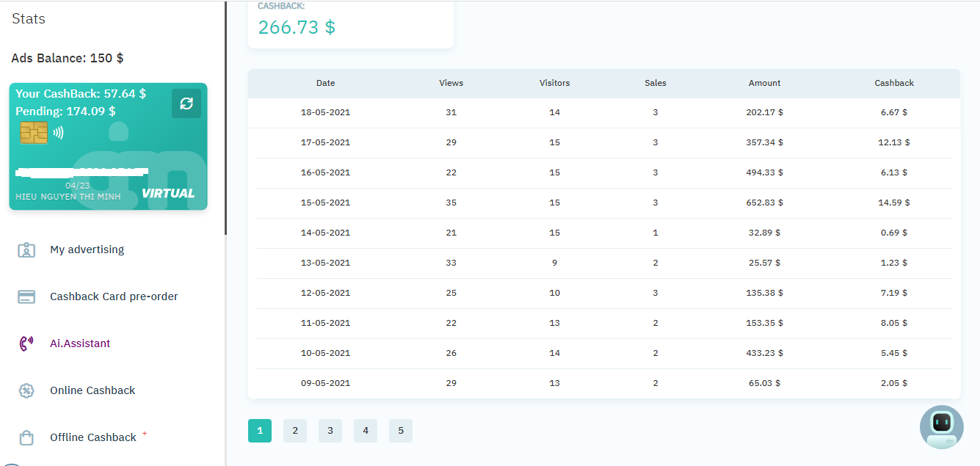Click cardholder name HIEU NGUYEN THI MINH
Viewport: 980px width, 466px height.
67,197
